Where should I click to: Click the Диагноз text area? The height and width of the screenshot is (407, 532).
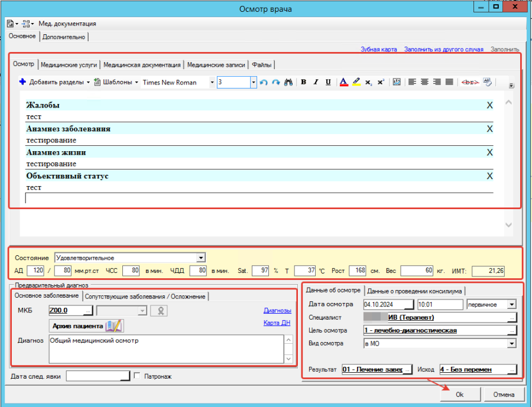click(x=167, y=349)
